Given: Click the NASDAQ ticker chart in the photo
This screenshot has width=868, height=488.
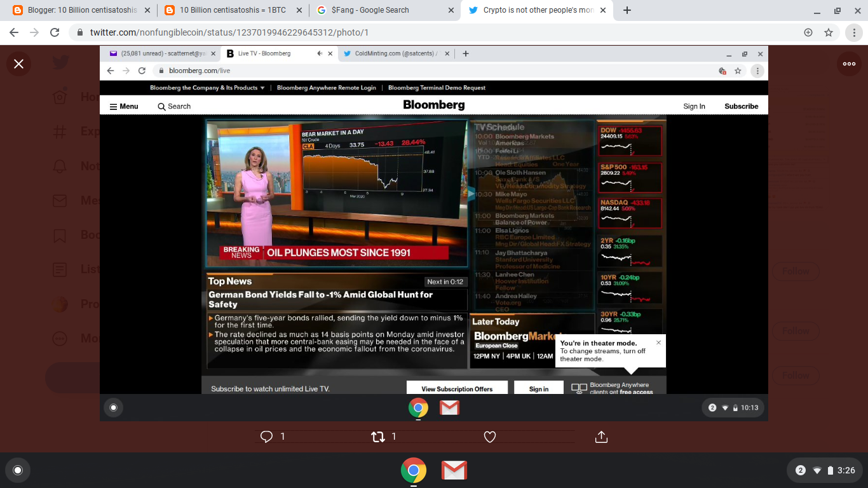Looking at the screenshot, I should 630,213.
